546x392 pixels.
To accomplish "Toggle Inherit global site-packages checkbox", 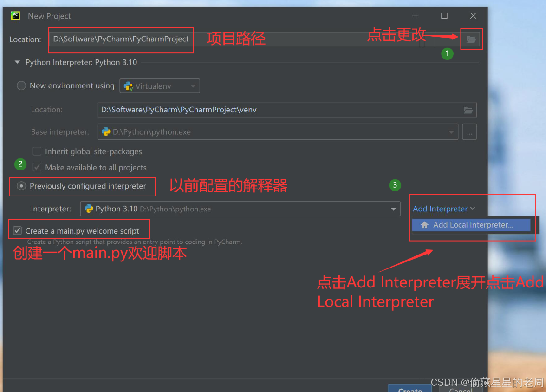I will (37, 151).
